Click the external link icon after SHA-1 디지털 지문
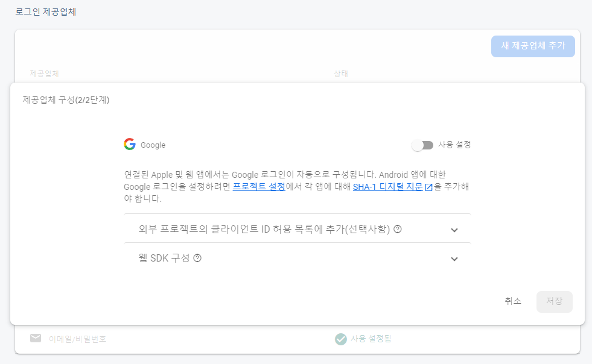This screenshot has width=592, height=364. (428, 187)
